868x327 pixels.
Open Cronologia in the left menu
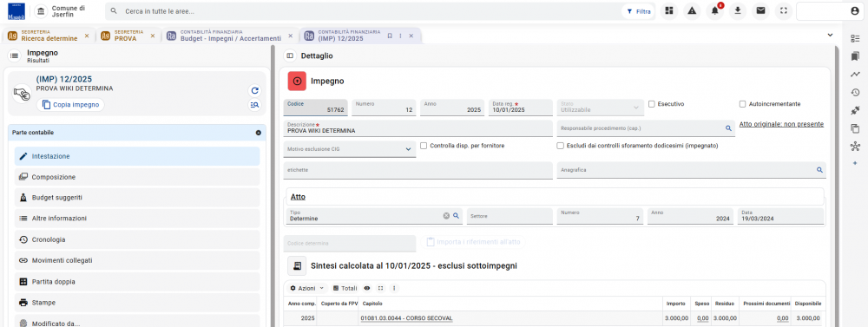click(x=137, y=239)
